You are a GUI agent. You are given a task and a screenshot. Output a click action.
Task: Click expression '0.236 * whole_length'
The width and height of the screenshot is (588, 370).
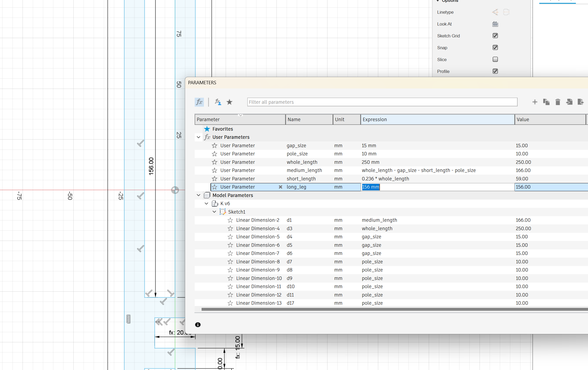coord(385,179)
